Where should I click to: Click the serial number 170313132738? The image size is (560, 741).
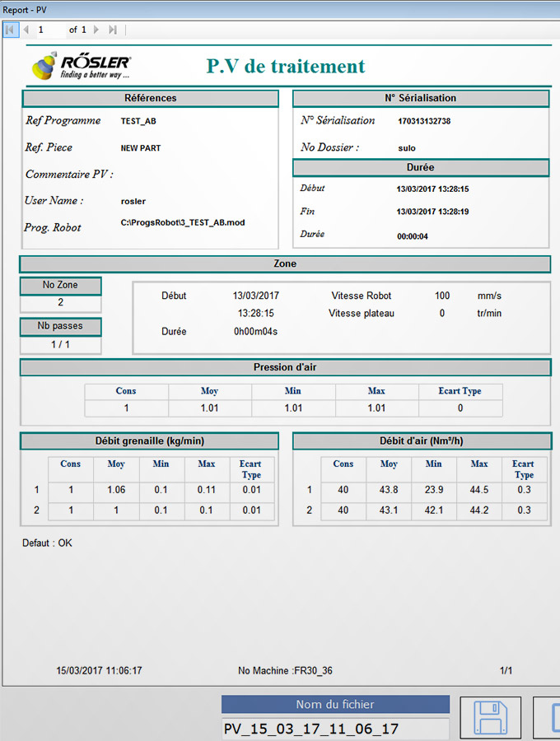[424, 121]
